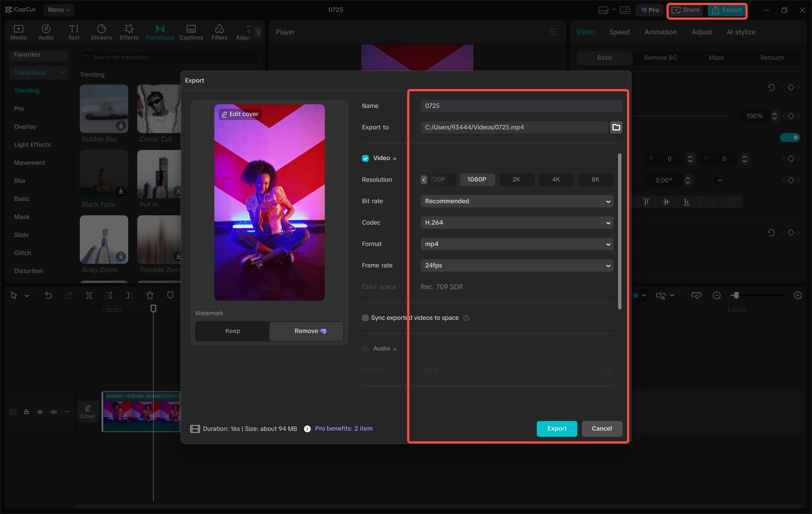This screenshot has height=514, width=812.
Task: Click the Edit cover pencil icon
Action: [x=224, y=114]
